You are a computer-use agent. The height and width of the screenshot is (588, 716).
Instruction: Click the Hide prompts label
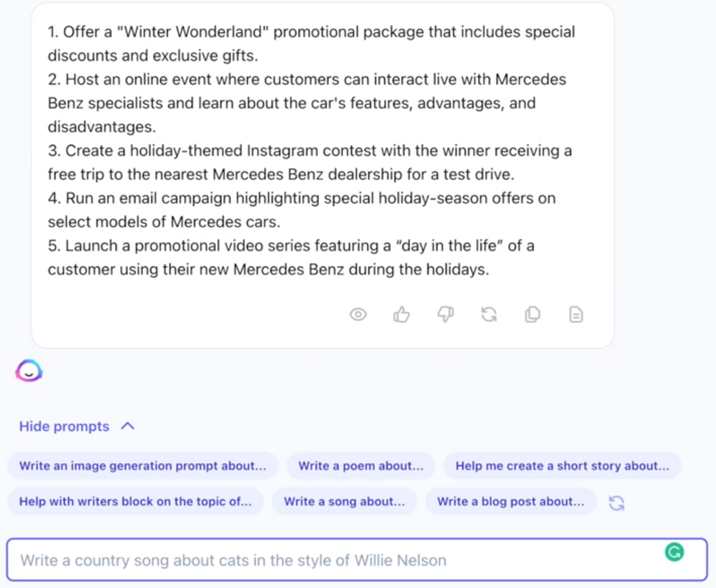[64, 426]
